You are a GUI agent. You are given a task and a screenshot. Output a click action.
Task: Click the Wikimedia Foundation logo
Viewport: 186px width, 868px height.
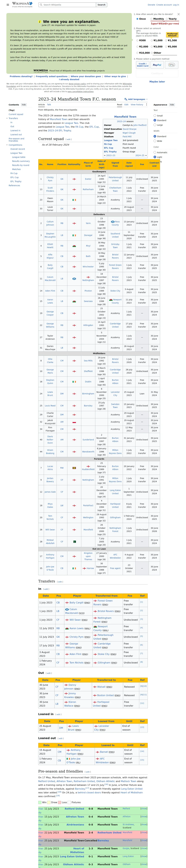click(x=41, y=71)
